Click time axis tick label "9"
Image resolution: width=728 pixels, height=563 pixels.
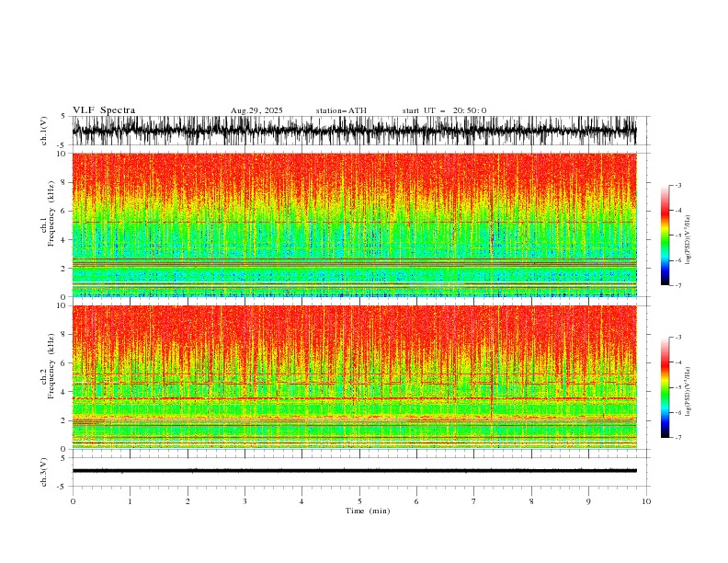[x=588, y=501]
